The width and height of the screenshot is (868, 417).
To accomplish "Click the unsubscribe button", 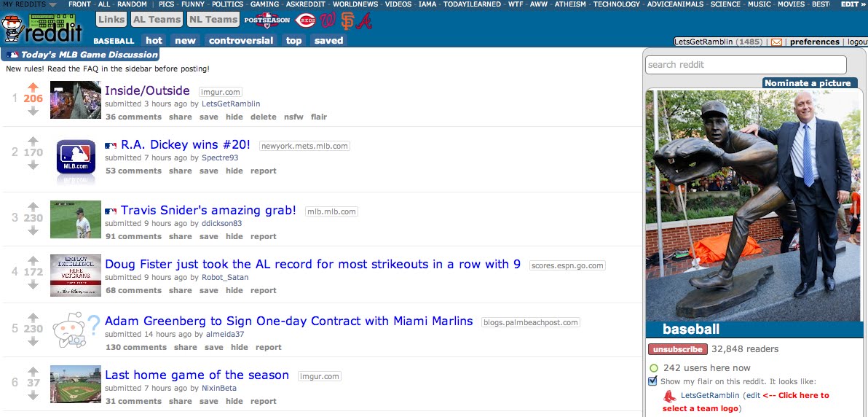I will [x=678, y=349].
